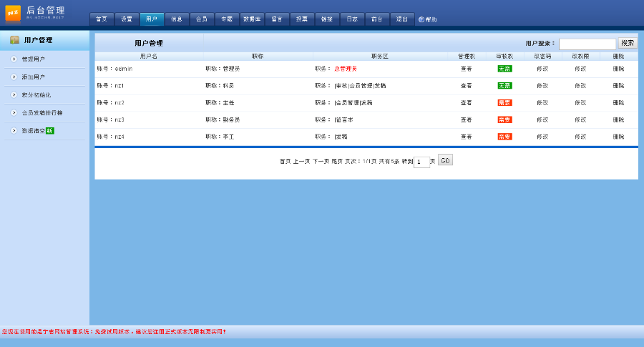The width and height of the screenshot is (644, 347).
Task: Go to the 专题 tab
Action: (x=227, y=19)
